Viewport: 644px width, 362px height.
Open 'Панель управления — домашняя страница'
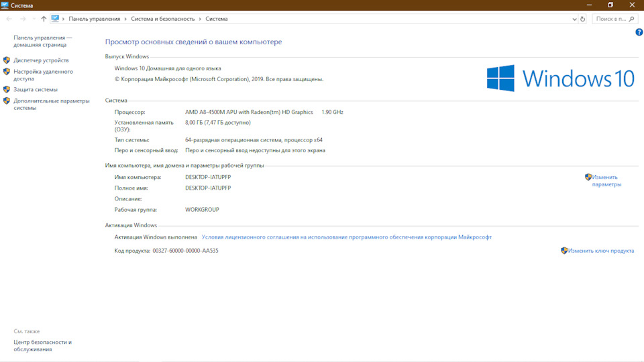[43, 41]
